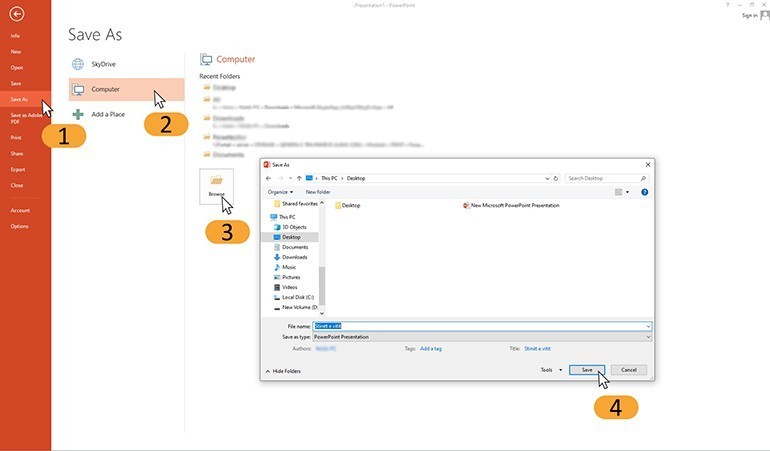Screen dimensions: 770x451
Task: Open PowerPoint Options
Action: click(x=20, y=226)
